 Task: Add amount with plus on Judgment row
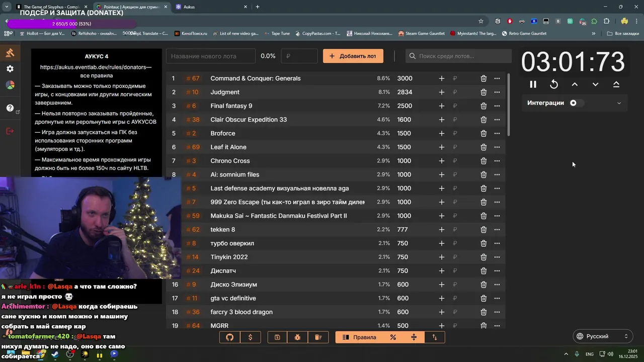(441, 92)
